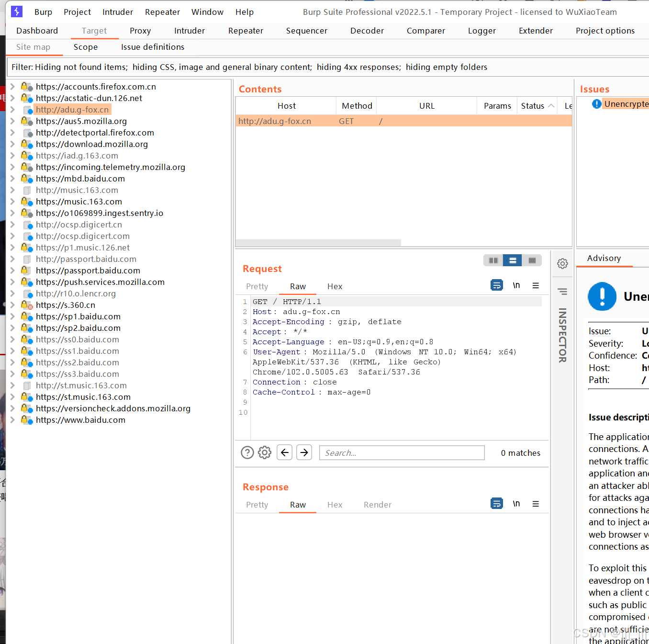This screenshot has width=649, height=644.
Task: Click the icon of http://r10.o.lencr.org
Action: (x=28, y=294)
